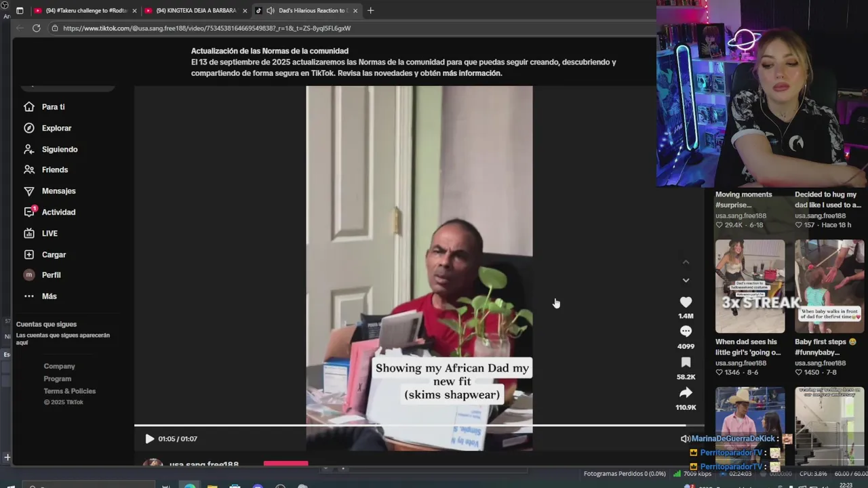Image resolution: width=868 pixels, height=488 pixels.
Task: Open comments via the speech bubble icon
Action: 686,331
